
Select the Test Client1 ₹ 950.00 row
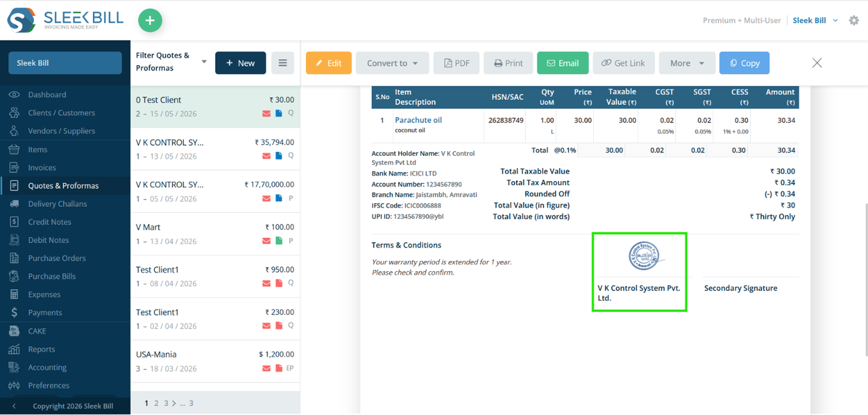coord(215,277)
